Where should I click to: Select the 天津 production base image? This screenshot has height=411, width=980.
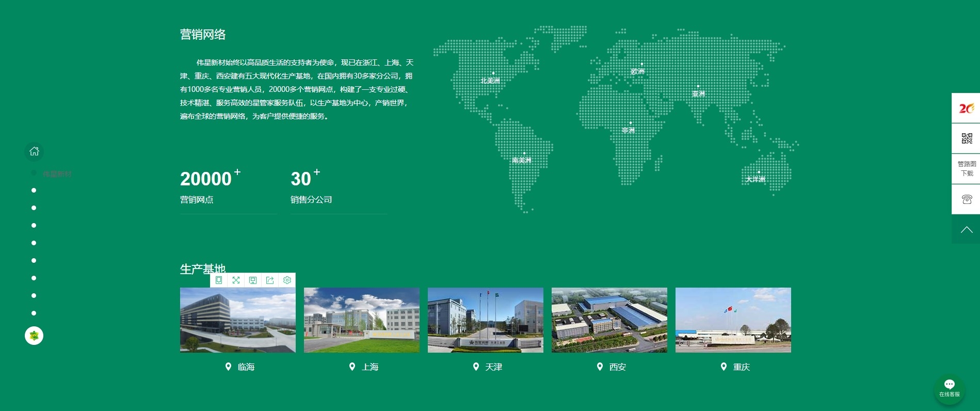(486, 320)
